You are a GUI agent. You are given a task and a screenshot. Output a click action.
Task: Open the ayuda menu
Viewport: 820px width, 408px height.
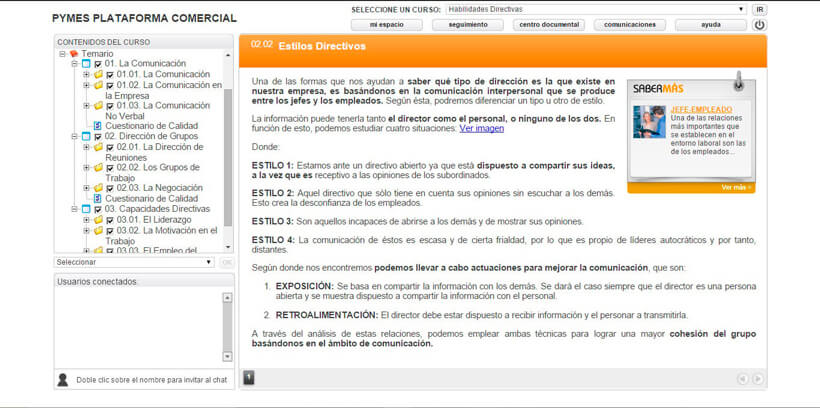click(x=711, y=25)
